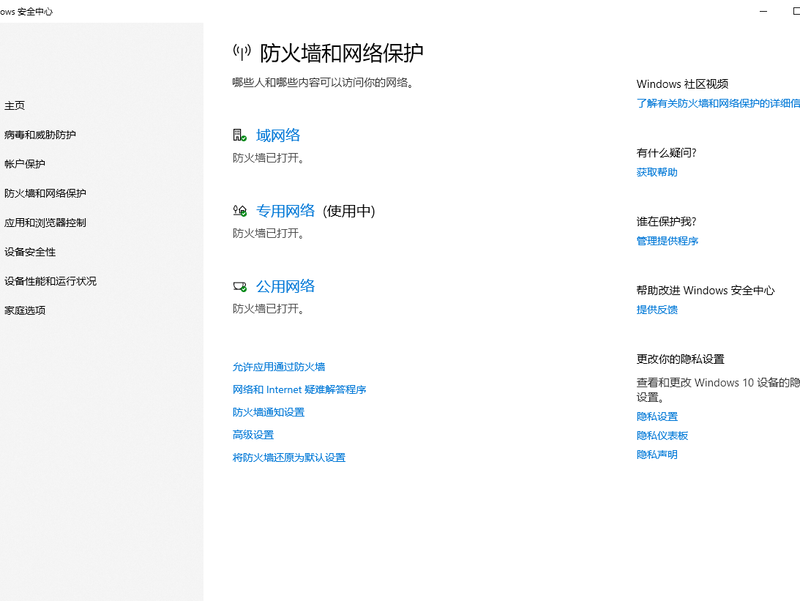Click the 帮助改进 Windows 安全中心 heading

705,290
